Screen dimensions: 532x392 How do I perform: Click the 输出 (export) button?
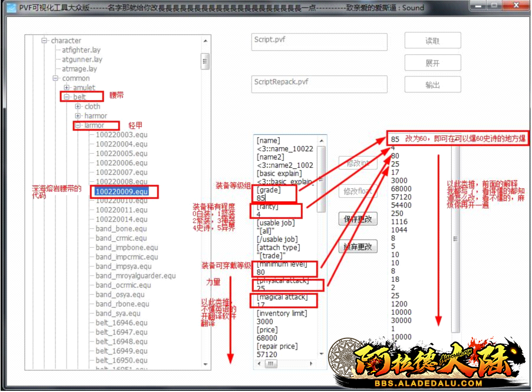(x=432, y=85)
